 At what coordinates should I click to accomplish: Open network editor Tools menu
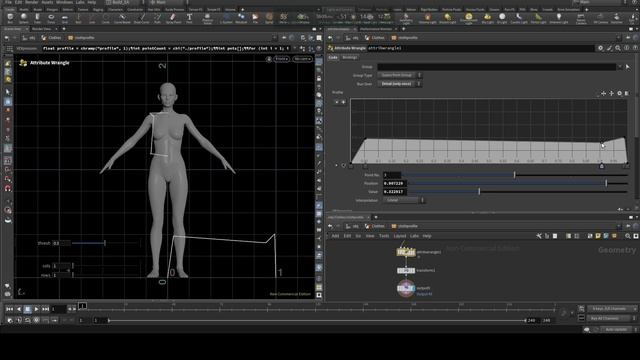[384, 236]
